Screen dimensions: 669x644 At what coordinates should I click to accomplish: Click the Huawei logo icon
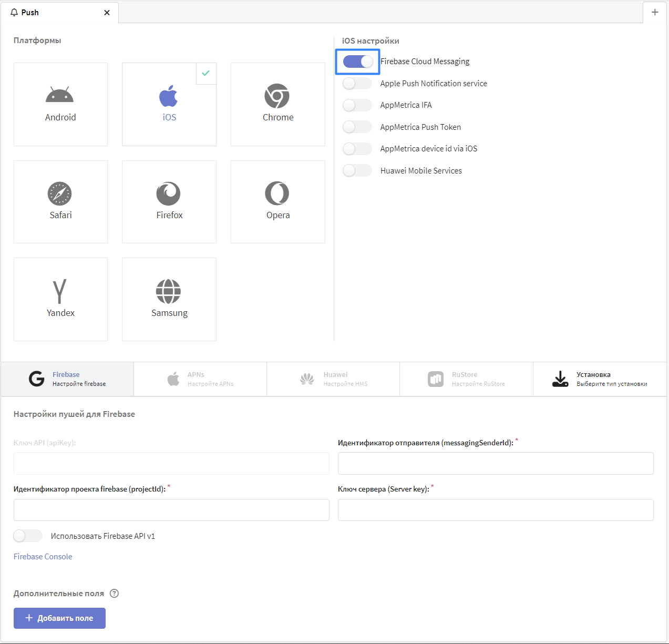[x=307, y=379]
